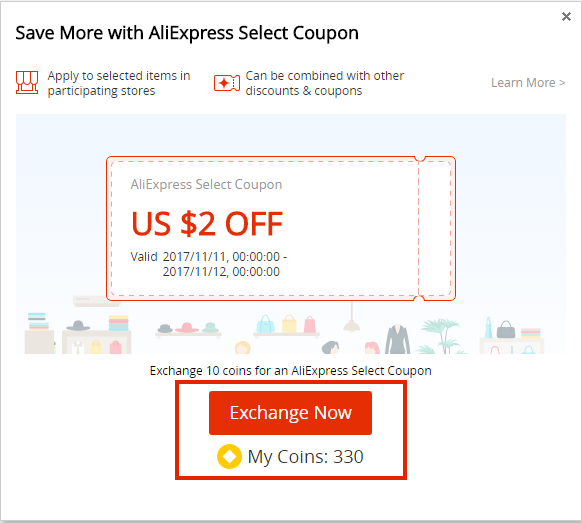Click 'Apply to selected items' text

119,83
